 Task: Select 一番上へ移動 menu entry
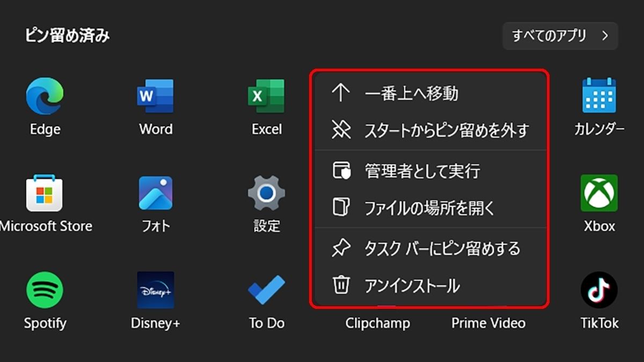(x=430, y=93)
